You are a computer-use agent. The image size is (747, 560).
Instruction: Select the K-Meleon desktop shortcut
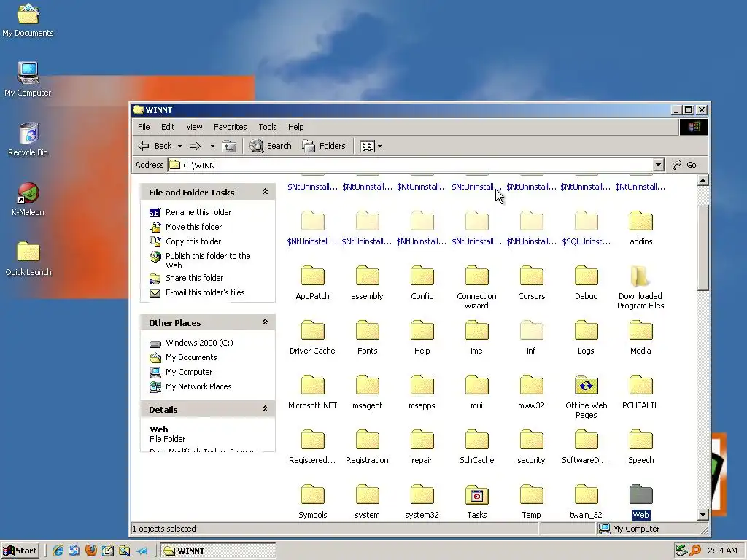[28, 198]
